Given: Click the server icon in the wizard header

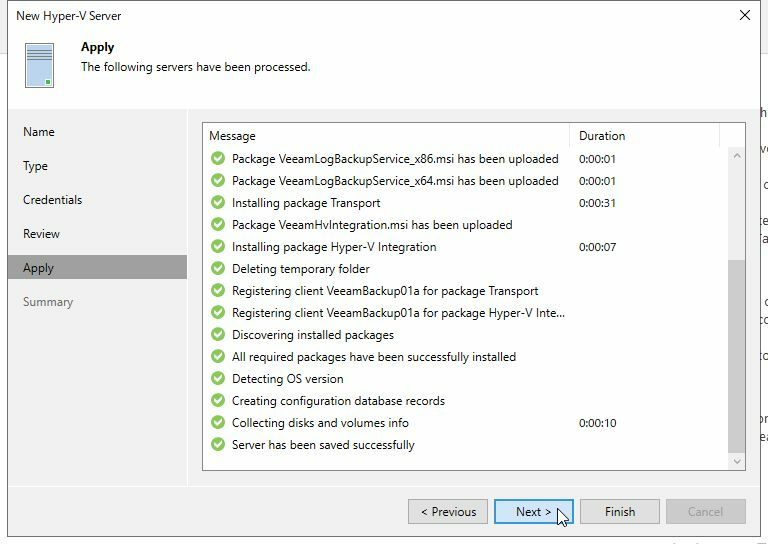Looking at the screenshot, I should point(40,66).
